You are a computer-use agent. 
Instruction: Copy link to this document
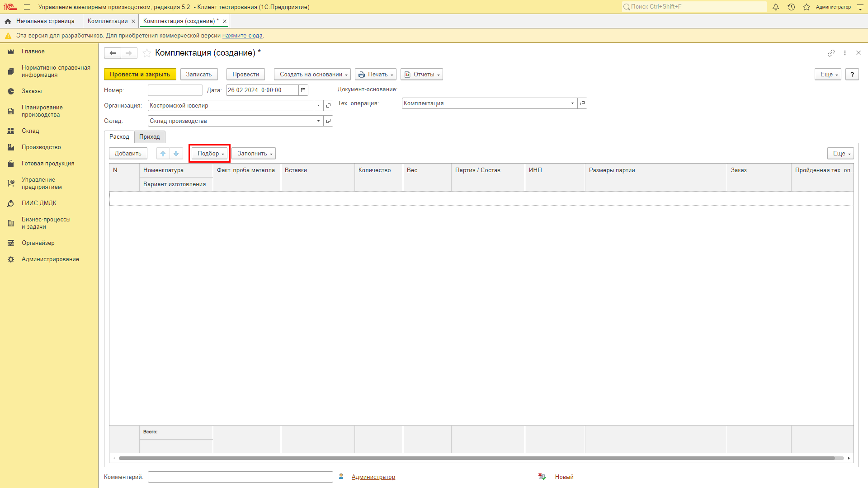click(831, 53)
